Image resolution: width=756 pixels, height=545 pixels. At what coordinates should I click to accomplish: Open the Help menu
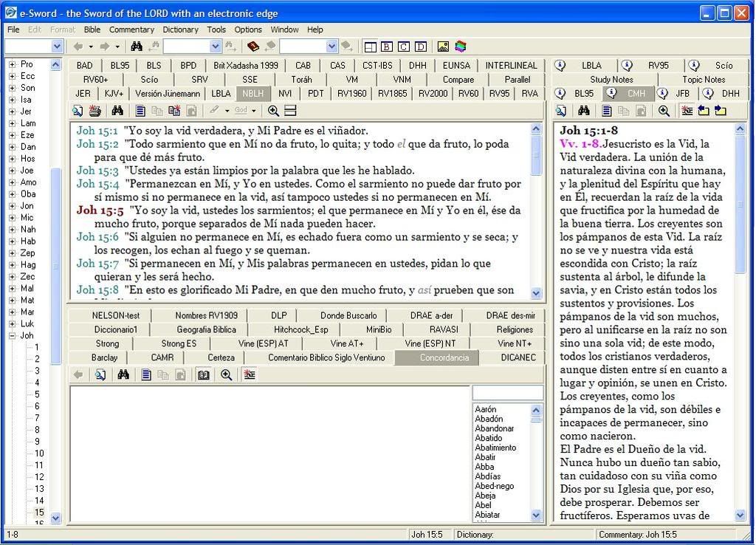point(315,30)
